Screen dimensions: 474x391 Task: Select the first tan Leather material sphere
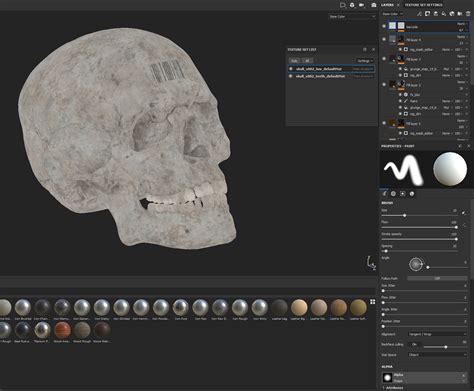(299, 307)
